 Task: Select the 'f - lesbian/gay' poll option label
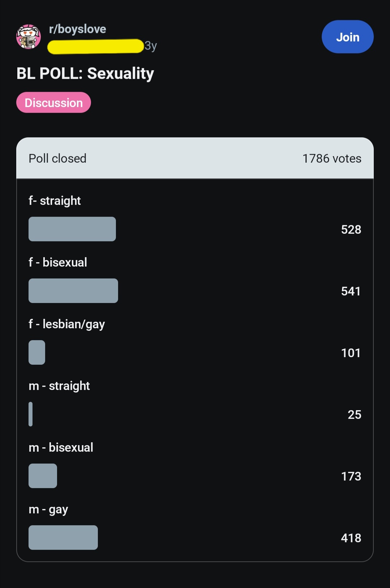tap(67, 324)
